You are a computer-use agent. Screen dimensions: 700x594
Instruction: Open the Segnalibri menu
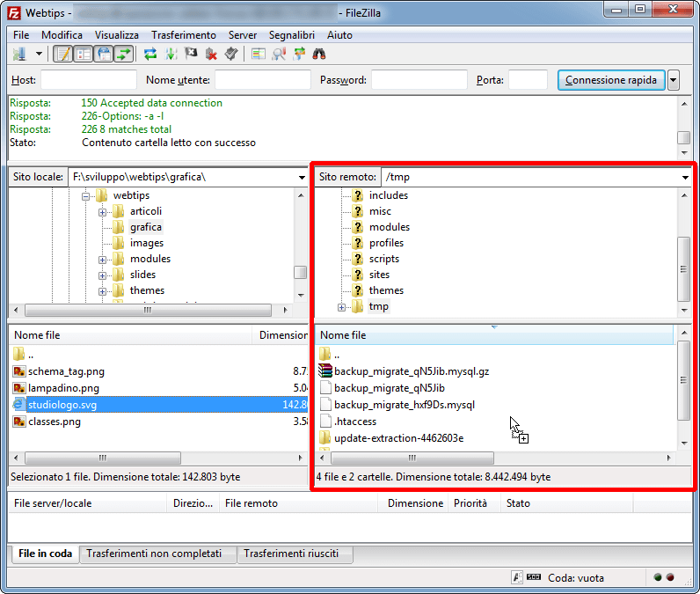tap(292, 35)
